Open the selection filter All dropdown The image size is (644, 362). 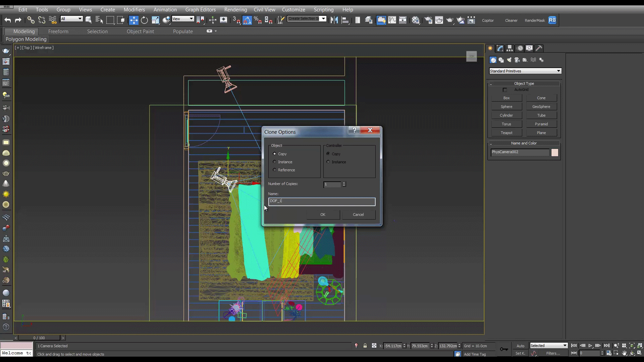[71, 19]
